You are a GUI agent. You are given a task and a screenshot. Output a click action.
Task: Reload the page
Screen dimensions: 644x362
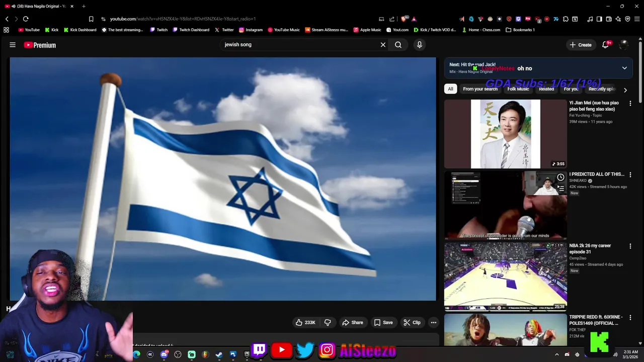[26, 19]
